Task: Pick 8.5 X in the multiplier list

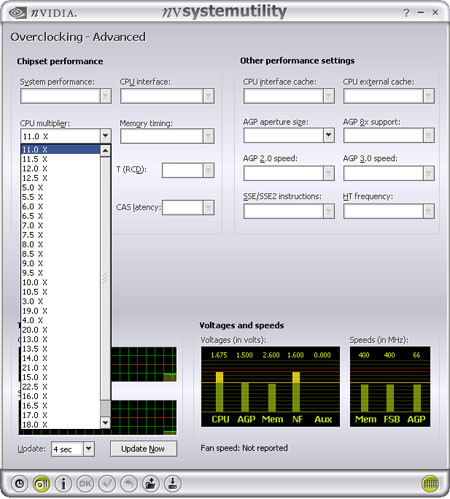Action: coord(60,254)
